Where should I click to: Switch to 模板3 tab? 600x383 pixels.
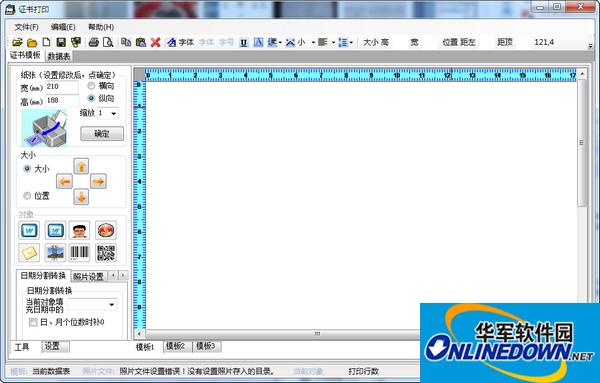pos(206,346)
